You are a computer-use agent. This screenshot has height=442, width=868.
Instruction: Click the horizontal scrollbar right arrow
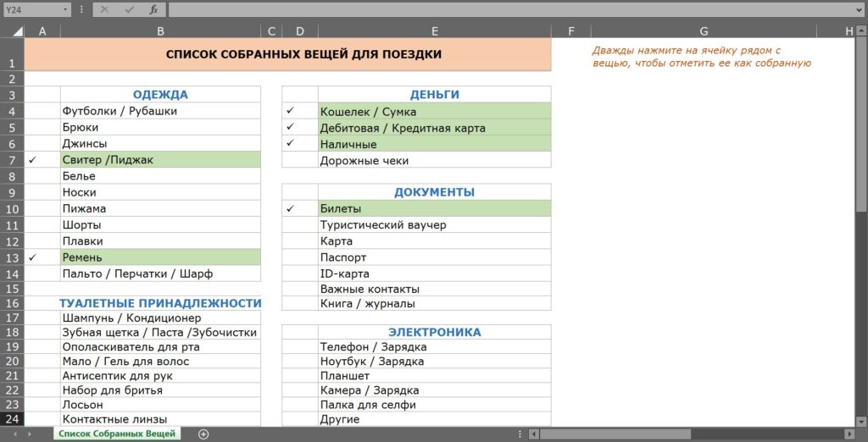[849, 434]
